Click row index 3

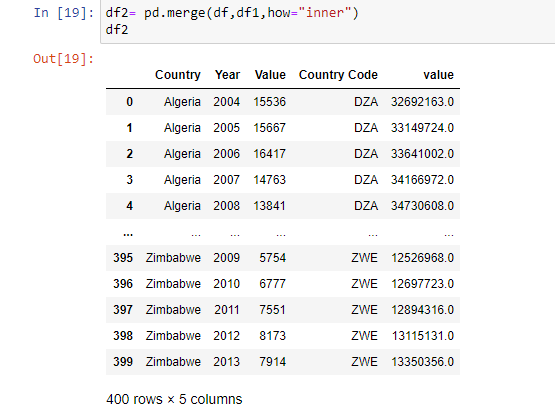pyautogui.click(x=130, y=180)
